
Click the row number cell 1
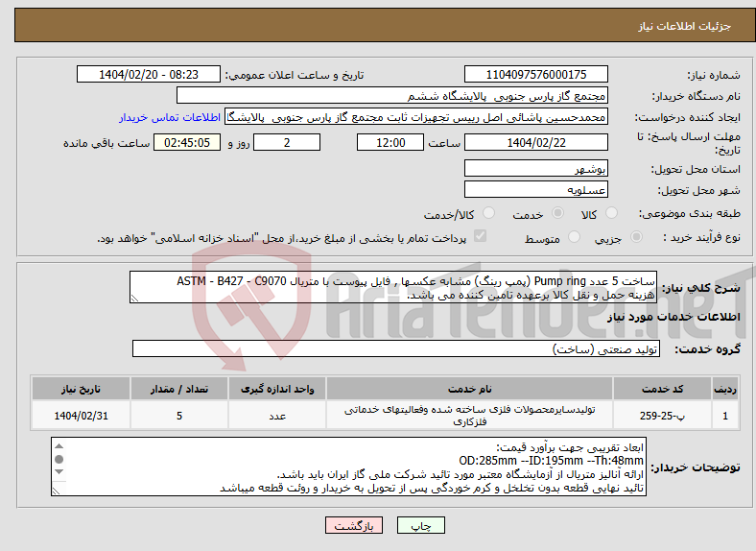point(725,416)
